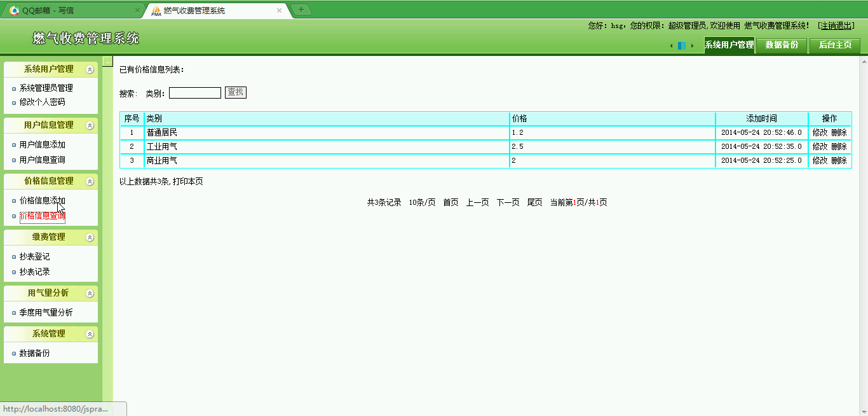Click 修改 for 工业用气 row
868x416 pixels.
point(820,147)
